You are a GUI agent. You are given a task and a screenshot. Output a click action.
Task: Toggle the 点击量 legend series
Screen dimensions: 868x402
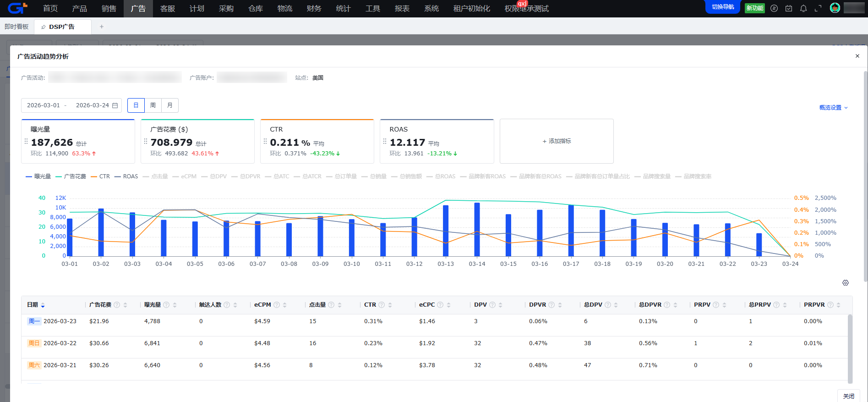click(155, 176)
